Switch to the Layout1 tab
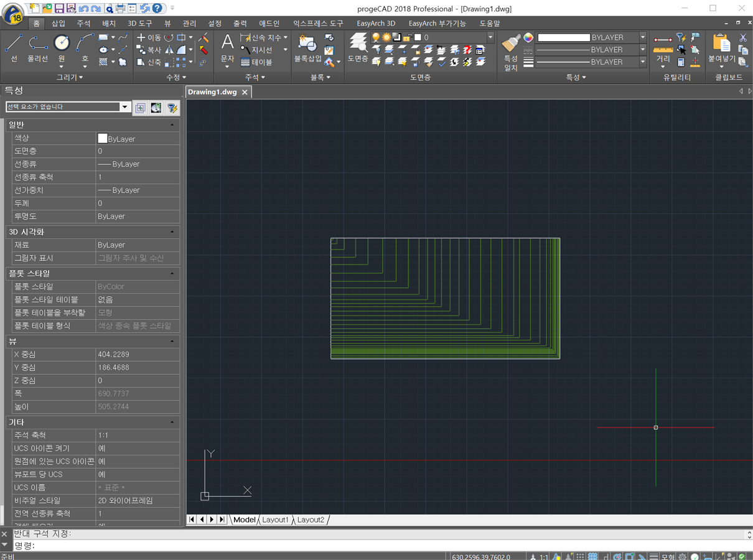Image resolution: width=753 pixels, height=560 pixels. click(x=275, y=520)
